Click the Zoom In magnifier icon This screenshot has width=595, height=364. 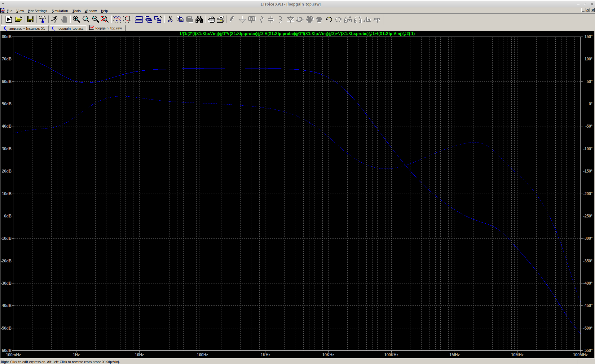pyautogui.click(x=76, y=20)
